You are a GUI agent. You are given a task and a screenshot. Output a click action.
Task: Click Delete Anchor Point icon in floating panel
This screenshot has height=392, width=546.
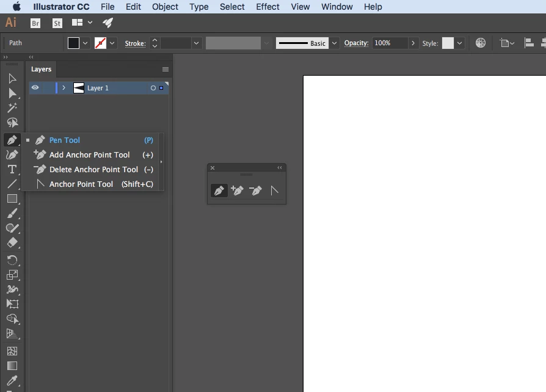[255, 191]
